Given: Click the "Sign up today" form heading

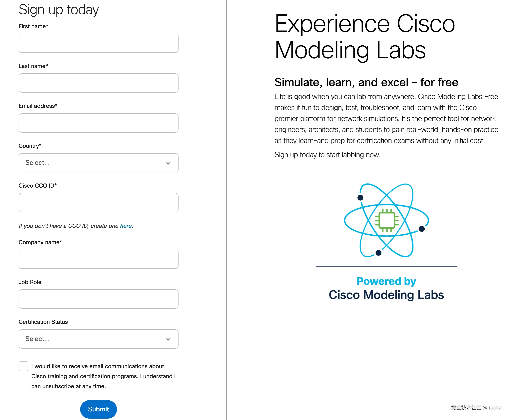Looking at the screenshot, I should [x=59, y=10].
